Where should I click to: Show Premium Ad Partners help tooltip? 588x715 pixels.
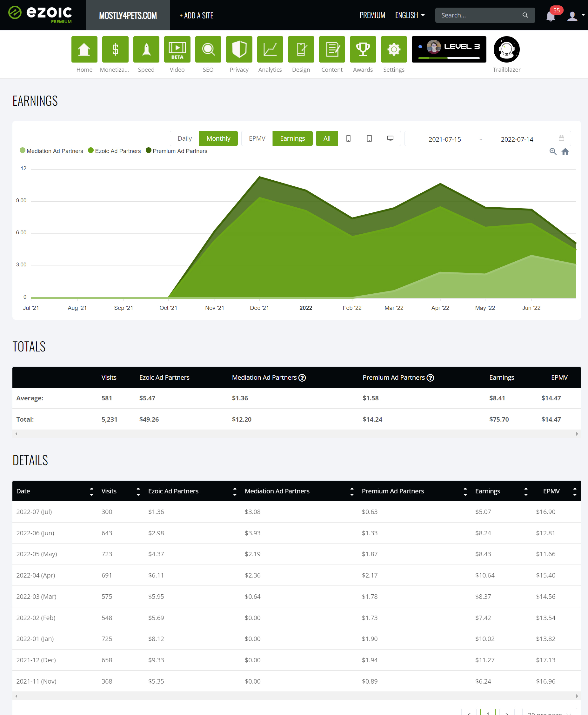pyautogui.click(x=430, y=378)
